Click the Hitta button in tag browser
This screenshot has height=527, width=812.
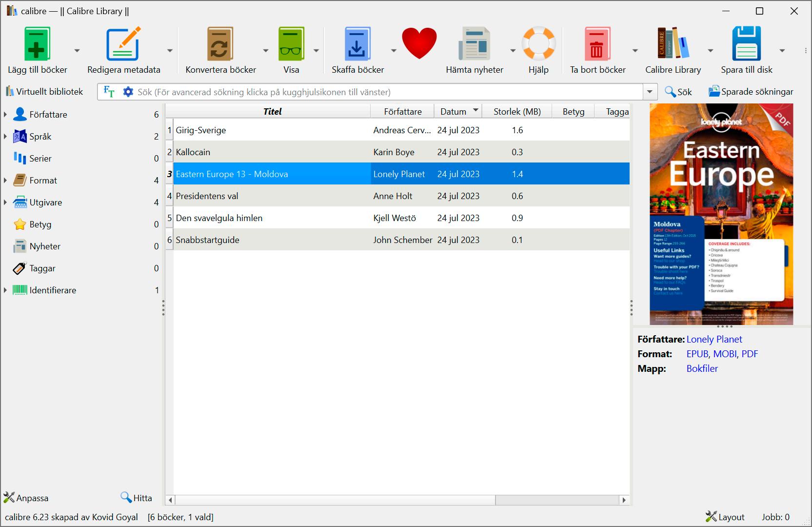137,498
